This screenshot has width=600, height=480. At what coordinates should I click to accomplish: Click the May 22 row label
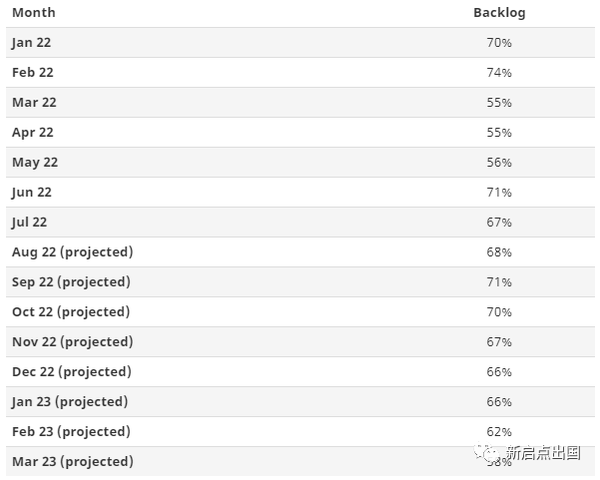(x=35, y=162)
